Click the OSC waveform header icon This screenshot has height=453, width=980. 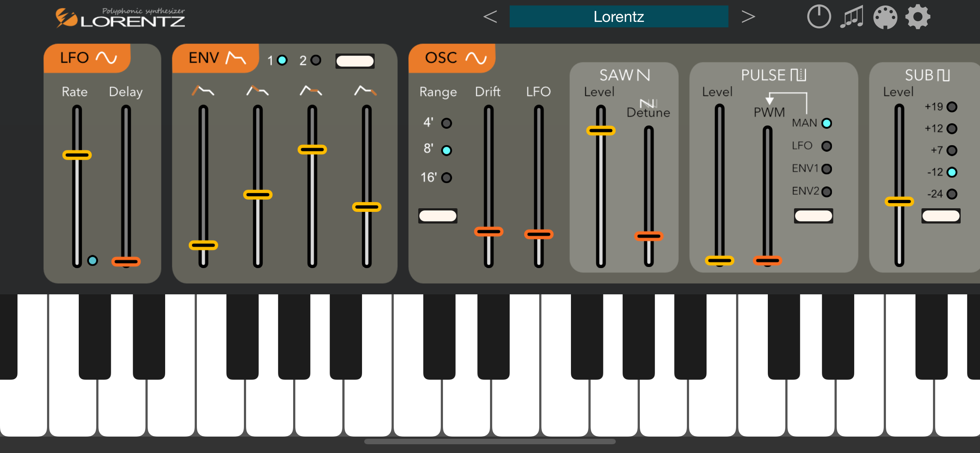[x=476, y=58]
